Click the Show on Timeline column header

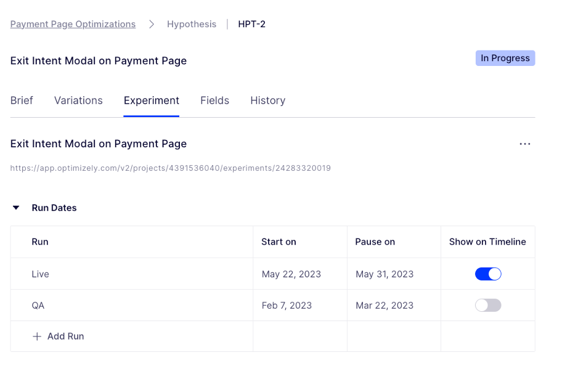click(487, 242)
